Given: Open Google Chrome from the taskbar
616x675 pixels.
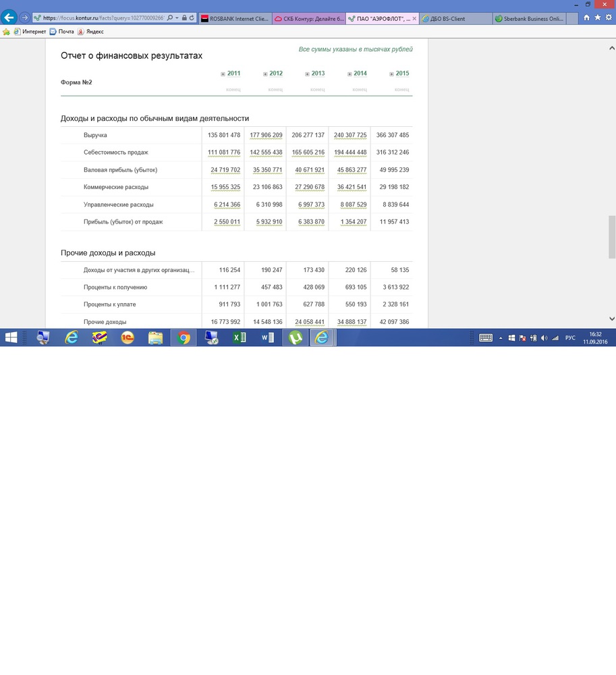Looking at the screenshot, I should (184, 337).
